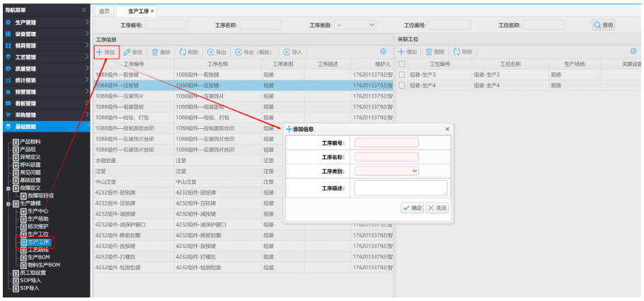644x301 pixels.
Task: Toggle the select-all checkbox in 关联工位 header
Action: pos(402,64)
